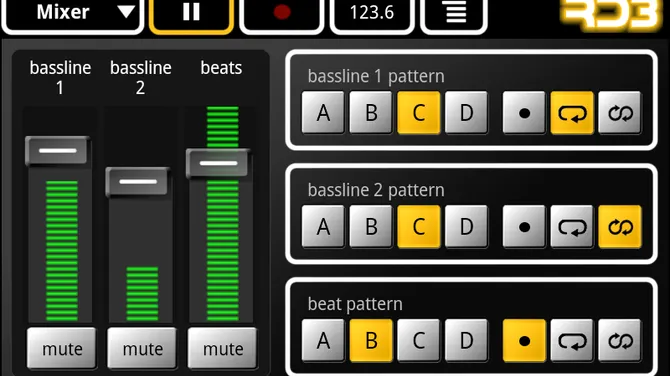This screenshot has height=376, width=670.
Task: Toggle beat pattern chain-loop icon
Action: [x=620, y=341]
